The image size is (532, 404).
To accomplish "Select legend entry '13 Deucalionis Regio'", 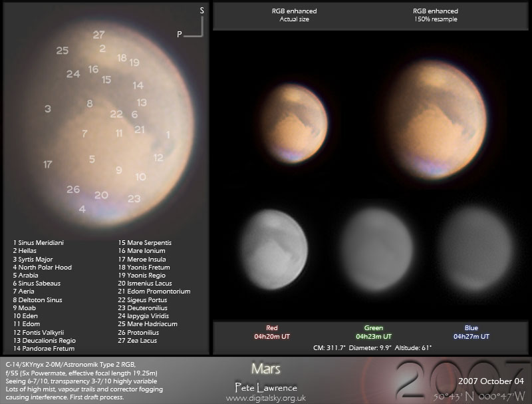I will coord(45,341).
